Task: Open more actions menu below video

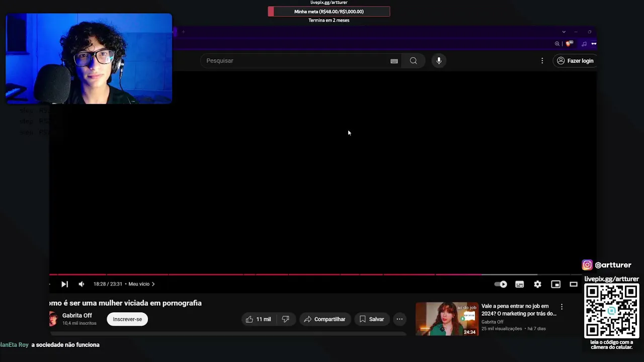Action: coord(399,319)
